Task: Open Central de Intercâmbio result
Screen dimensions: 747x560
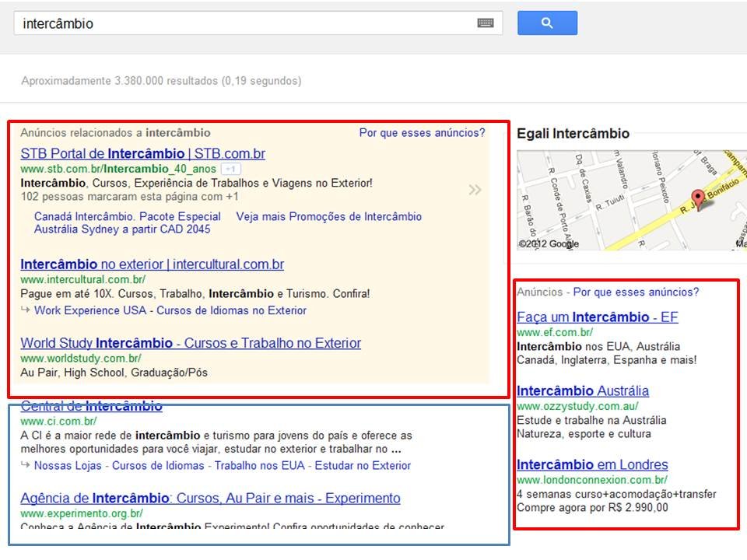Action: tap(92, 406)
